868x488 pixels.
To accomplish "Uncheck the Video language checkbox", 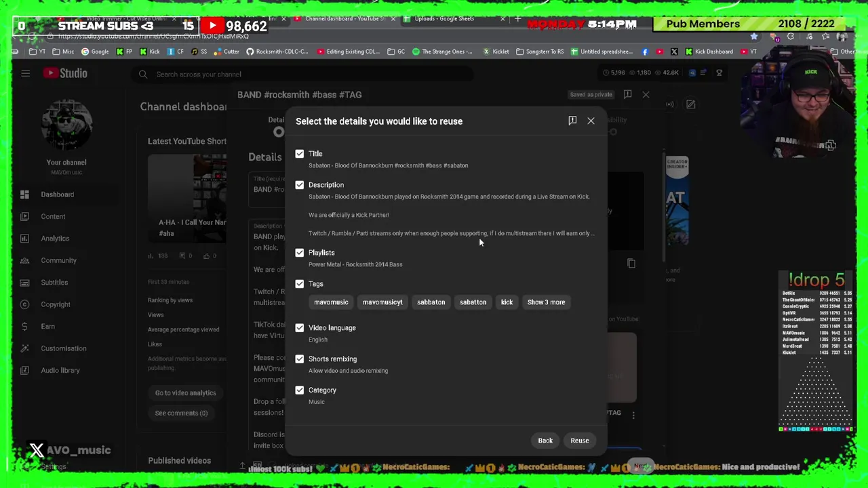I will (300, 328).
